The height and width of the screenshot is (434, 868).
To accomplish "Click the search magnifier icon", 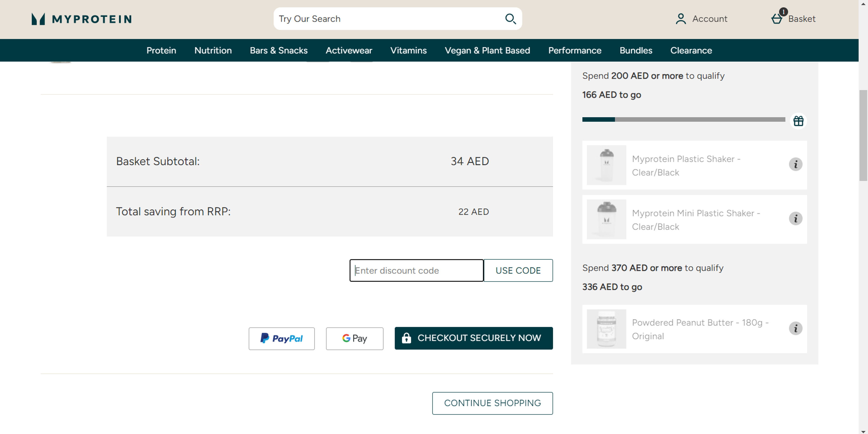I will (x=510, y=19).
